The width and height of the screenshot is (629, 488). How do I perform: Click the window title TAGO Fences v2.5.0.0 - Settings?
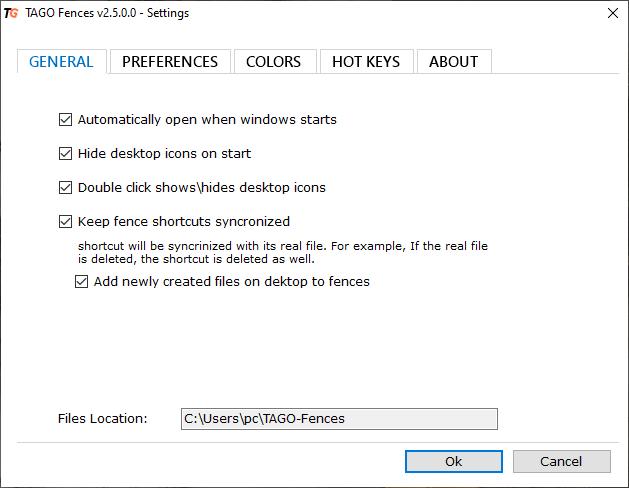107,13
